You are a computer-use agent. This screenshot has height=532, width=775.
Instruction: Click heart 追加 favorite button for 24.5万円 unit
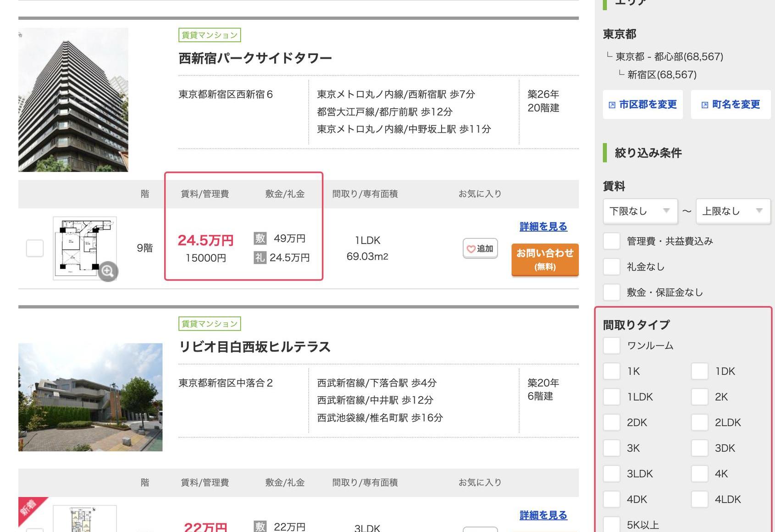(480, 249)
